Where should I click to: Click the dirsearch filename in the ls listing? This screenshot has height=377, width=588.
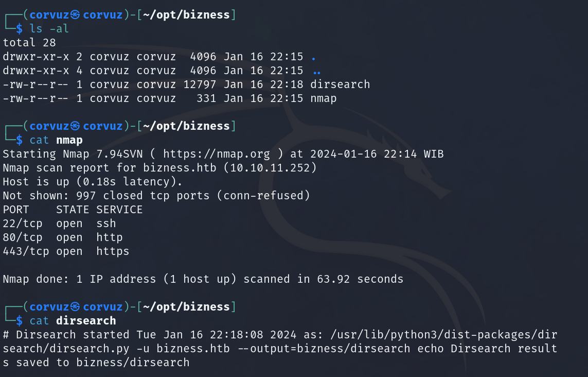[x=340, y=84]
